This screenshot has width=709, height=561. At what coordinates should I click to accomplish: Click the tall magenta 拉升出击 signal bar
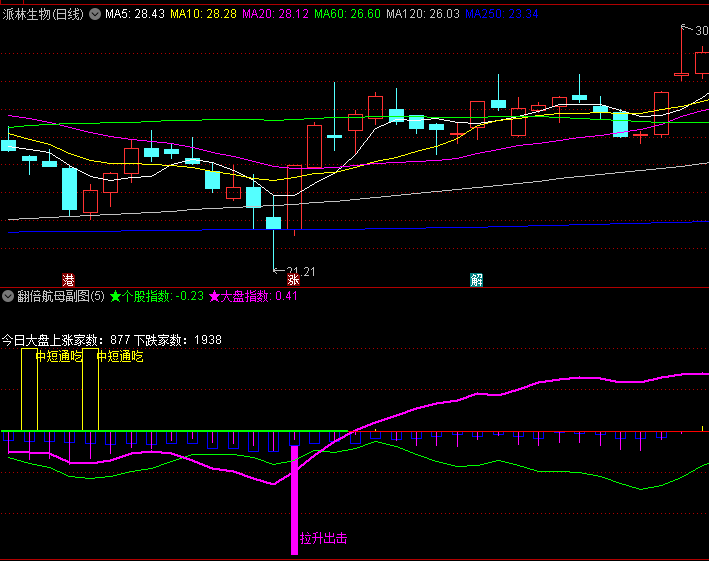[294, 500]
